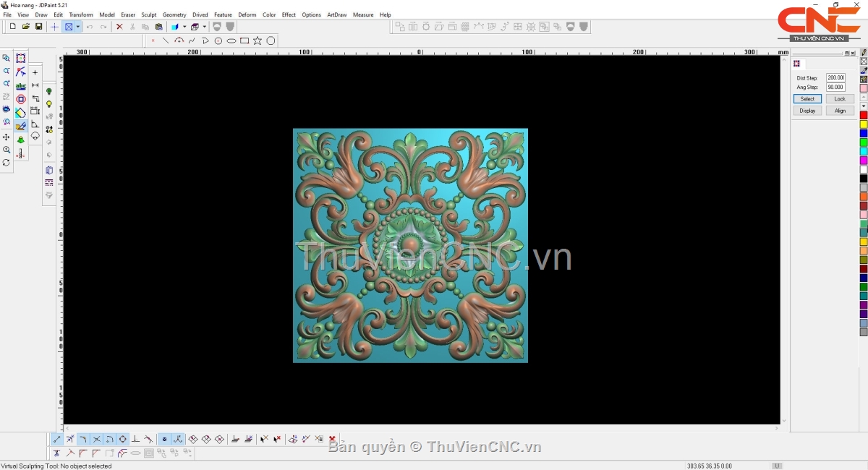Activate the virtual sculpting tool icon
The height and width of the screenshot is (470, 868).
pyautogui.click(x=21, y=127)
